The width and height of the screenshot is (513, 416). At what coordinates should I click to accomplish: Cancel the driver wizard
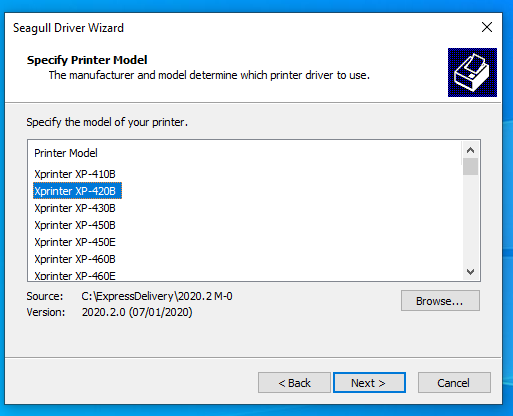tap(454, 383)
